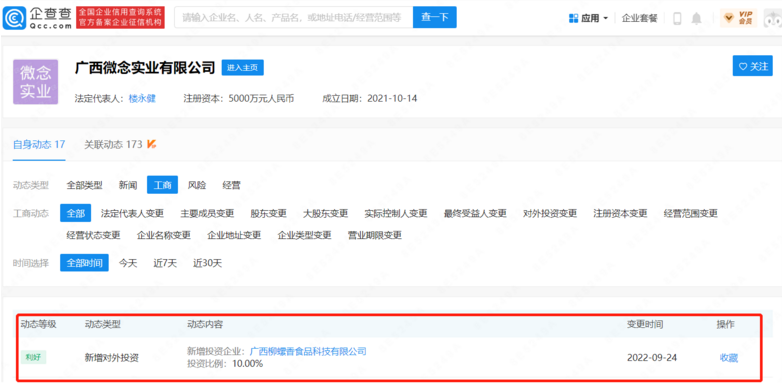Open legal representative 楼永健 link
Image resolution: width=782 pixels, height=386 pixels.
click(x=142, y=99)
